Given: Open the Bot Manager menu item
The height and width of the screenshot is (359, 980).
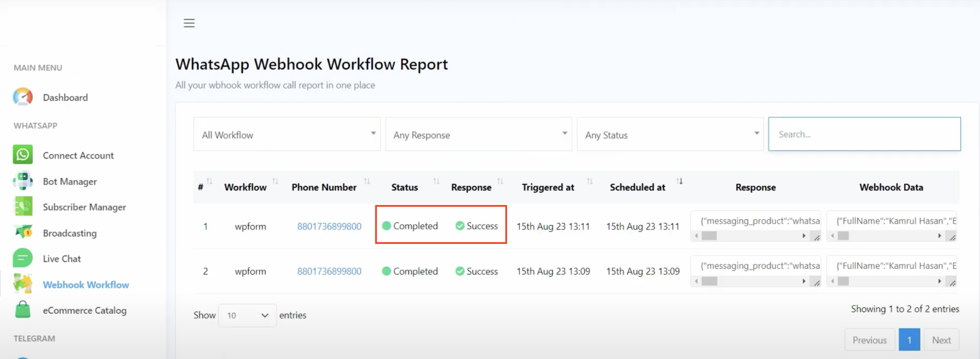Looking at the screenshot, I should point(70,182).
